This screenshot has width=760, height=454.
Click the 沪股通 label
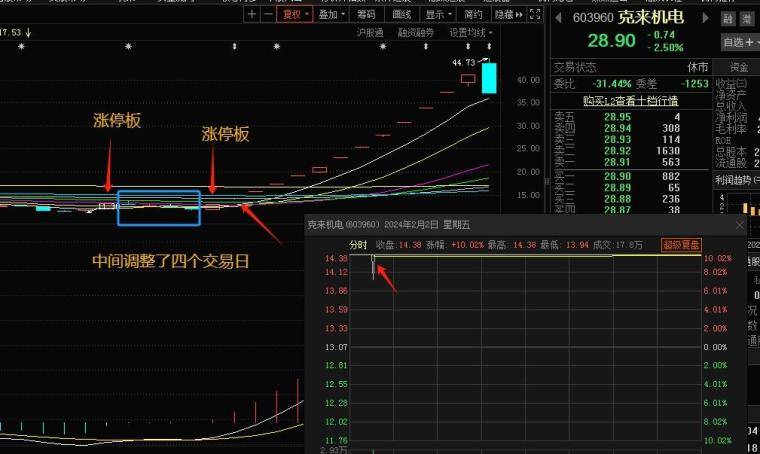370,32
